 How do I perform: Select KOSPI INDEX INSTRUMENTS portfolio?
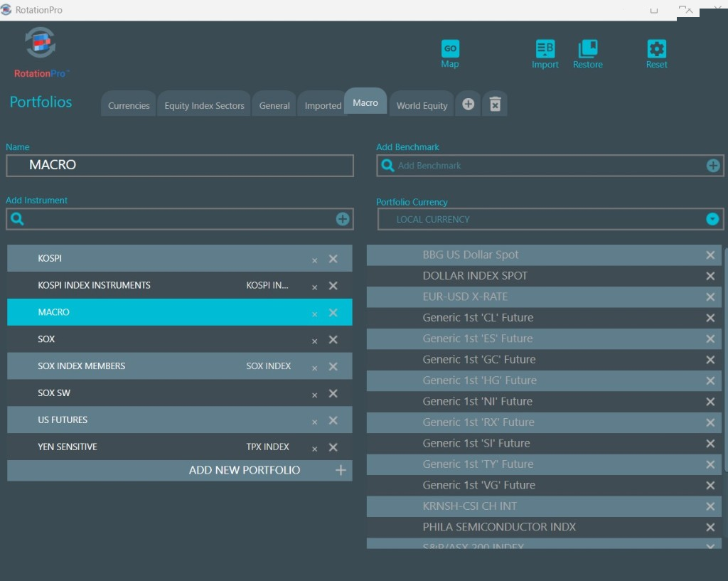click(x=180, y=285)
